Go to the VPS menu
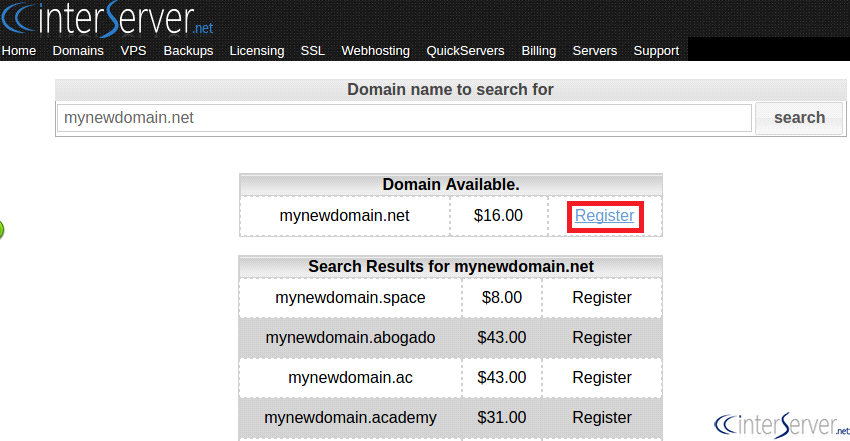Image resolution: width=850 pixels, height=441 pixels. point(133,50)
